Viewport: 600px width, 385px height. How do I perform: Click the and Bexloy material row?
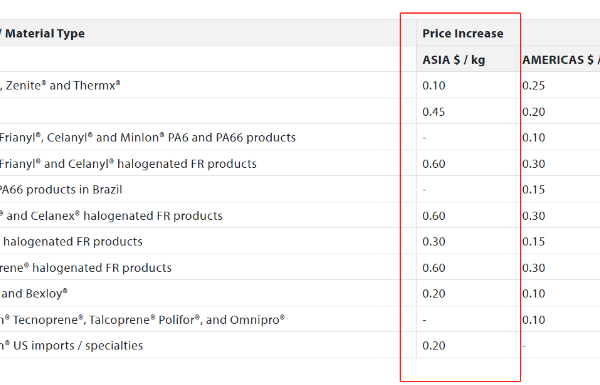coord(34,294)
